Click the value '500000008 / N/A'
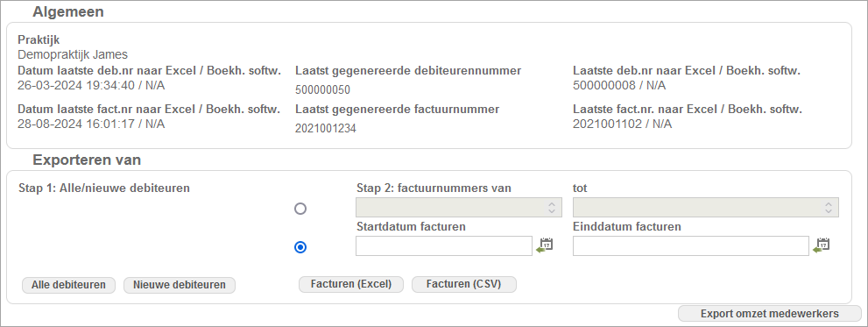The image size is (868, 327). [x=619, y=85]
